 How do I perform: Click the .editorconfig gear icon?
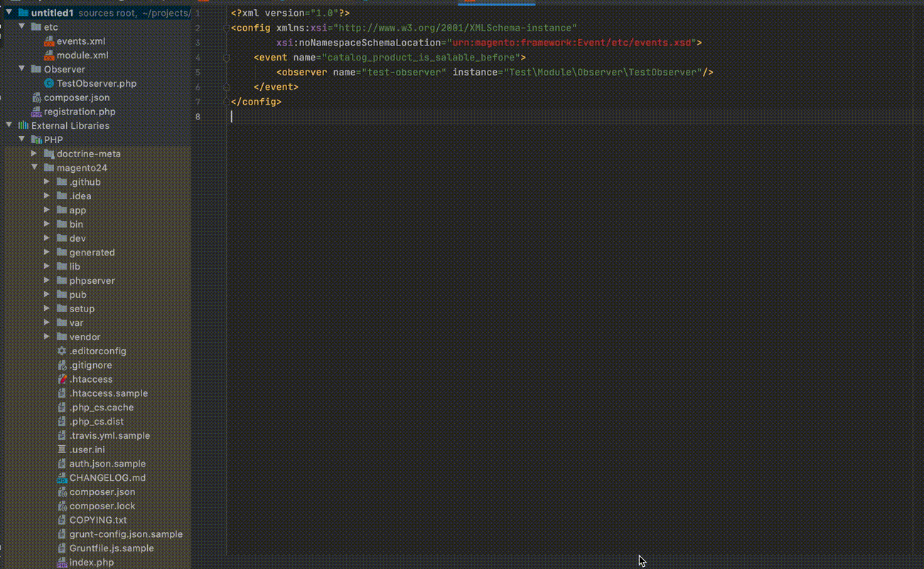62,351
